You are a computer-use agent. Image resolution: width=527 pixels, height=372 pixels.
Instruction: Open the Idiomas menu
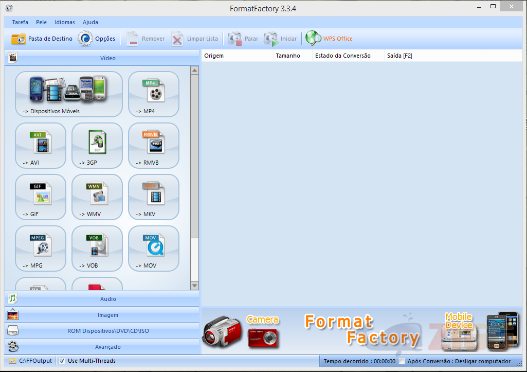pyautogui.click(x=65, y=22)
